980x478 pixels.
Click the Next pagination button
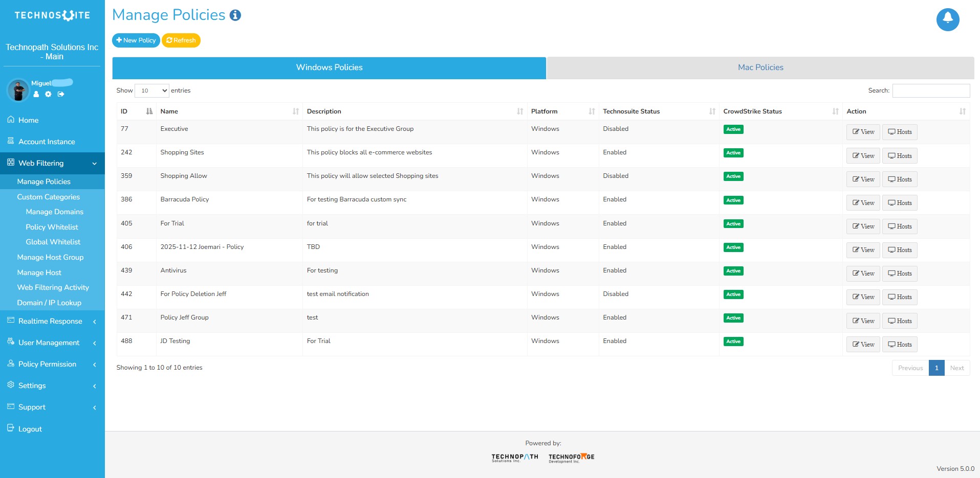[956, 368]
